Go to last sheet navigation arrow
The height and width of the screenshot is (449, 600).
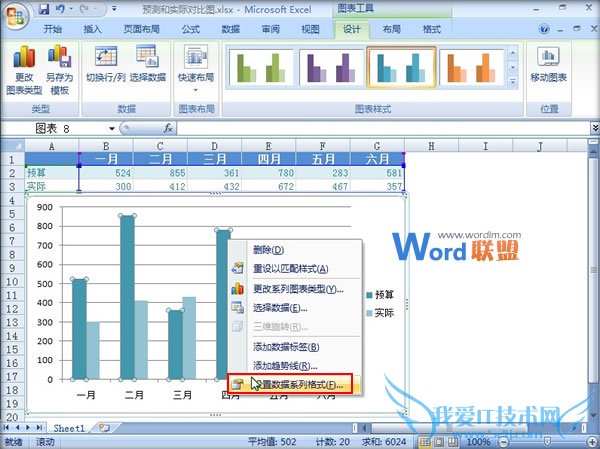pyautogui.click(x=39, y=428)
